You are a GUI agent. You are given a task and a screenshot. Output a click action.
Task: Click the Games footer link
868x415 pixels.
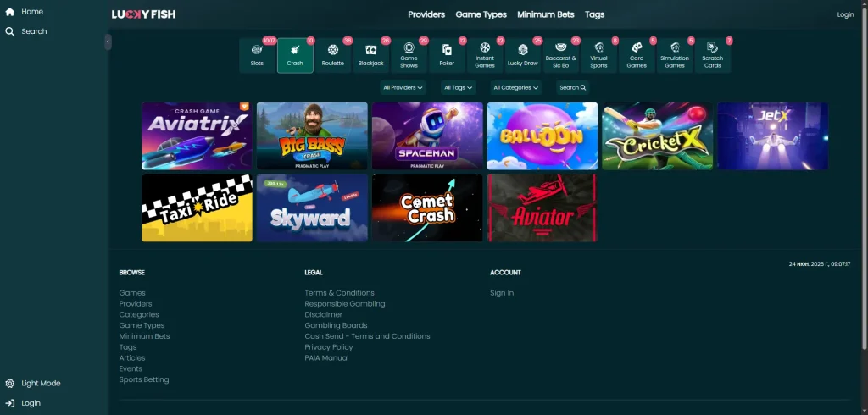click(x=132, y=293)
